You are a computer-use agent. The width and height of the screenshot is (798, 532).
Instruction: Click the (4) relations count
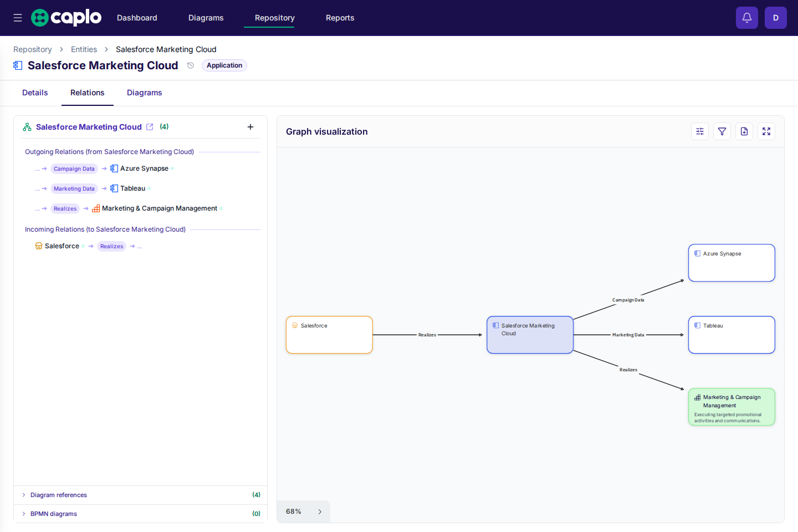point(164,127)
